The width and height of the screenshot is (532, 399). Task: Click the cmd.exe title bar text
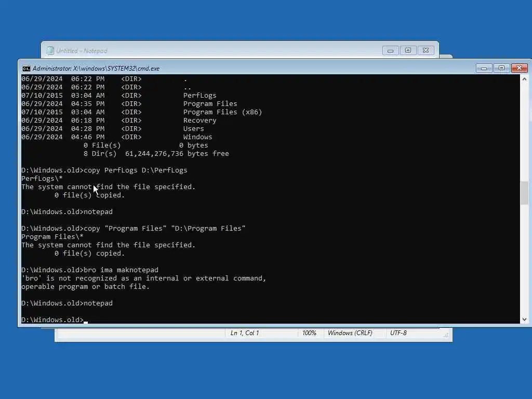pyautogui.click(x=96, y=69)
